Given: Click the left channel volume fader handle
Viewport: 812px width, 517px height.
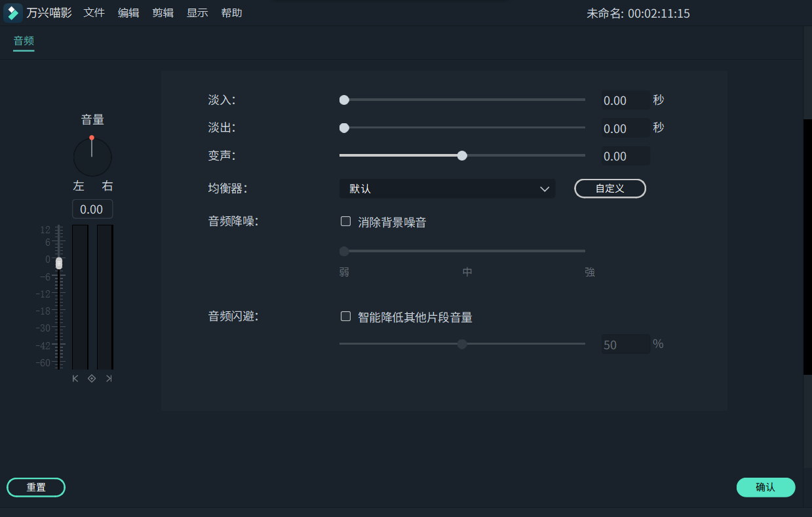Looking at the screenshot, I should 58,263.
